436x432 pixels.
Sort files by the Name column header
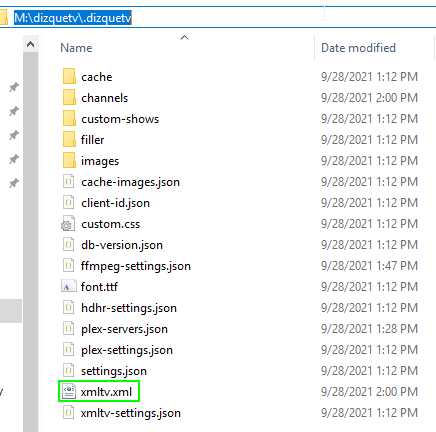(x=76, y=48)
